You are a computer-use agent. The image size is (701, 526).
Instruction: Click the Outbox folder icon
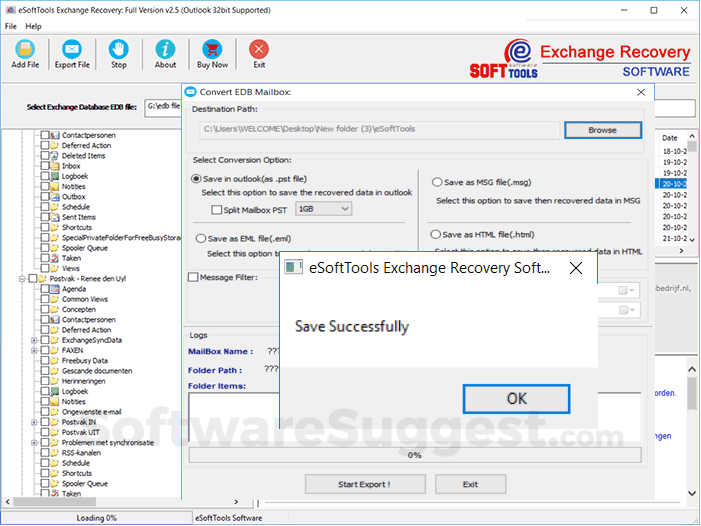pos(55,197)
